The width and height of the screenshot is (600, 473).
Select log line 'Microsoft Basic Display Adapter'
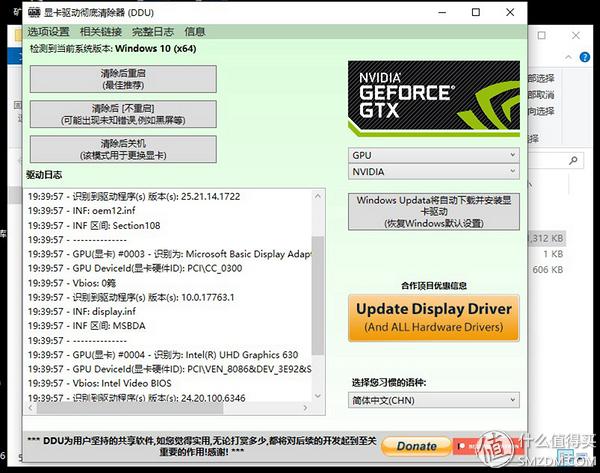click(x=170, y=254)
